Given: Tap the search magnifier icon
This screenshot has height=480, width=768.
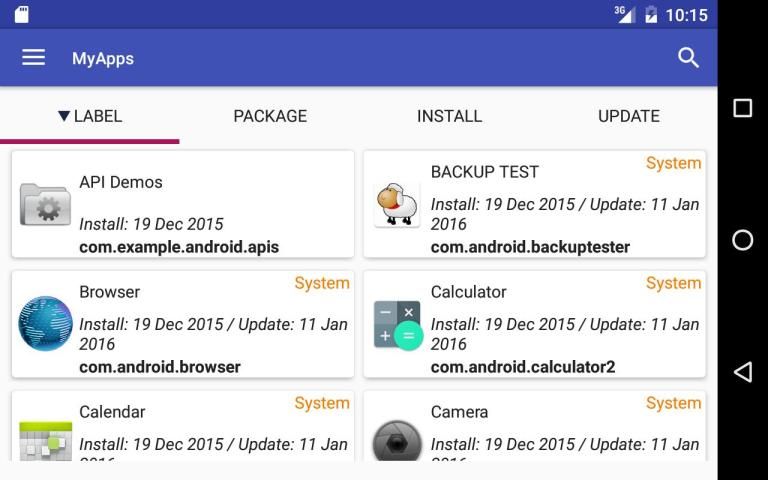Looking at the screenshot, I should pos(688,58).
